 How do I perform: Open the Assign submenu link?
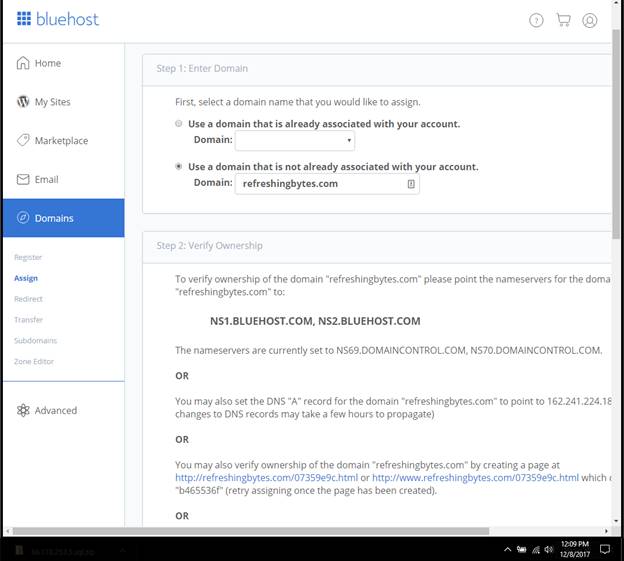click(x=26, y=278)
